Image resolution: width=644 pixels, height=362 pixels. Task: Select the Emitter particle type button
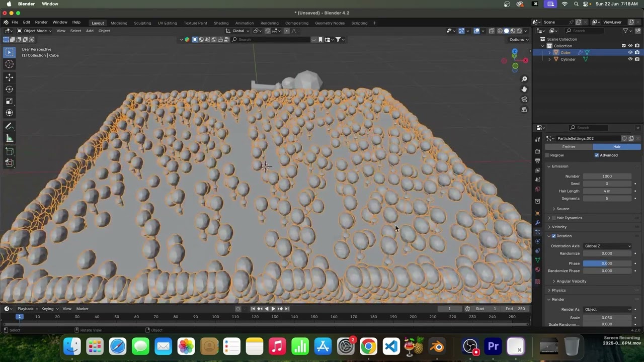[x=569, y=147]
